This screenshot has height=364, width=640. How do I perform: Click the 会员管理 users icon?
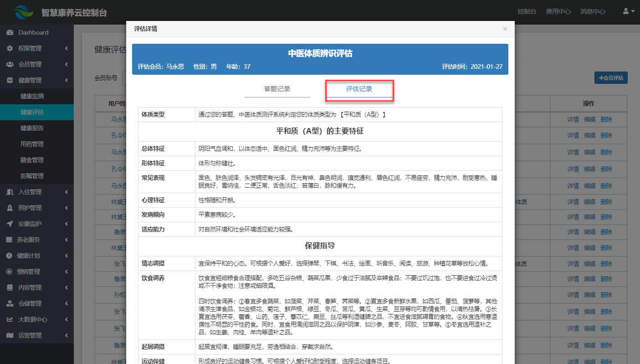tap(10, 64)
